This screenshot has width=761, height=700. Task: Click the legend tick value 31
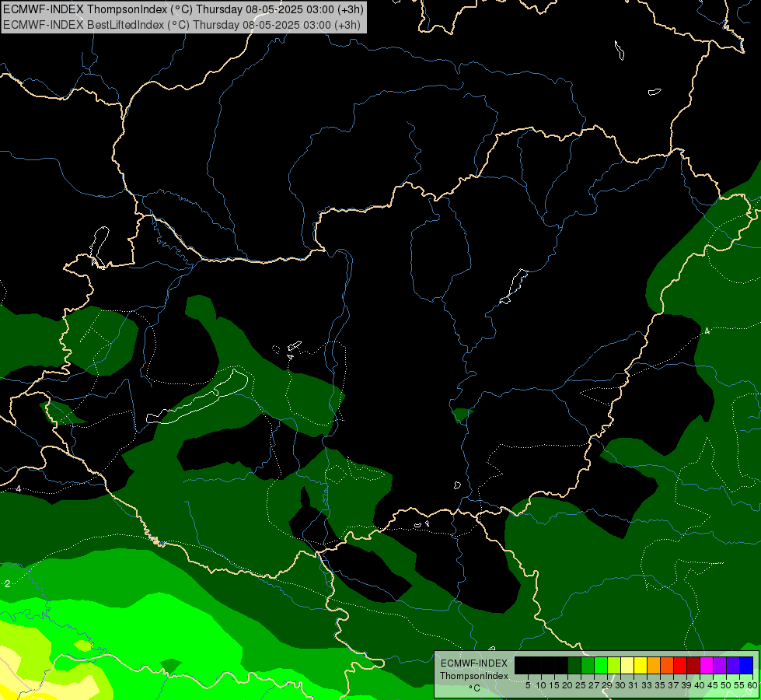(x=634, y=685)
